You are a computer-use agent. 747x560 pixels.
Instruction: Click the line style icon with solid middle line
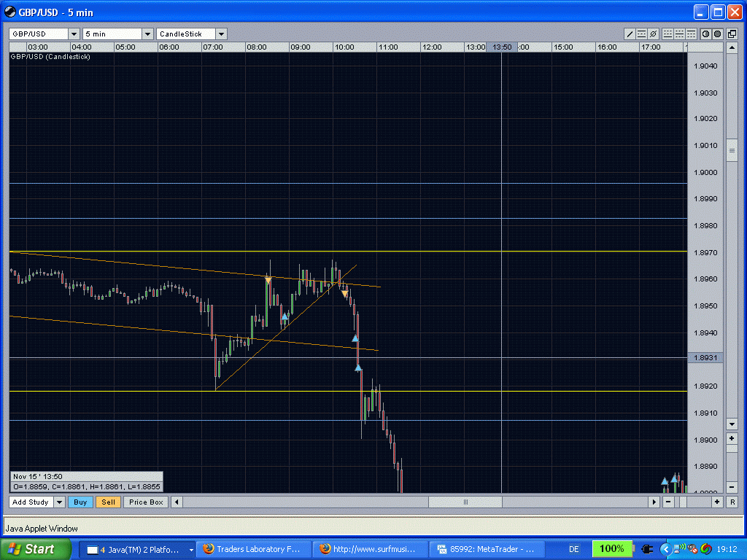coord(679,34)
